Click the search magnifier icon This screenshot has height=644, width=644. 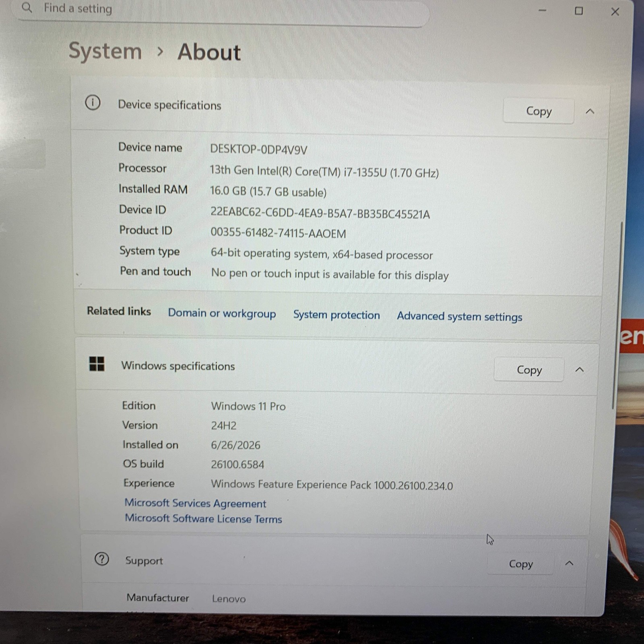tap(27, 7)
